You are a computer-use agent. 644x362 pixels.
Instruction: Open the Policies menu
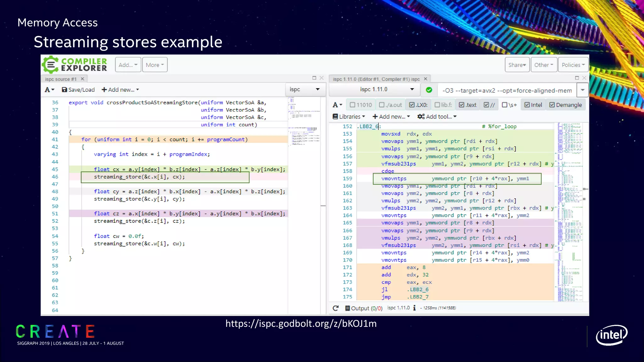click(x=573, y=65)
